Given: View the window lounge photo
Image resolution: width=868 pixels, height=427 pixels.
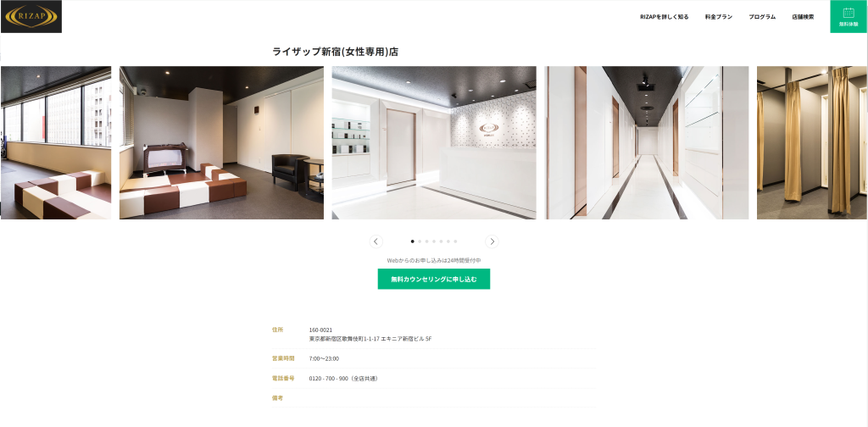Looking at the screenshot, I should pyautogui.click(x=56, y=142).
